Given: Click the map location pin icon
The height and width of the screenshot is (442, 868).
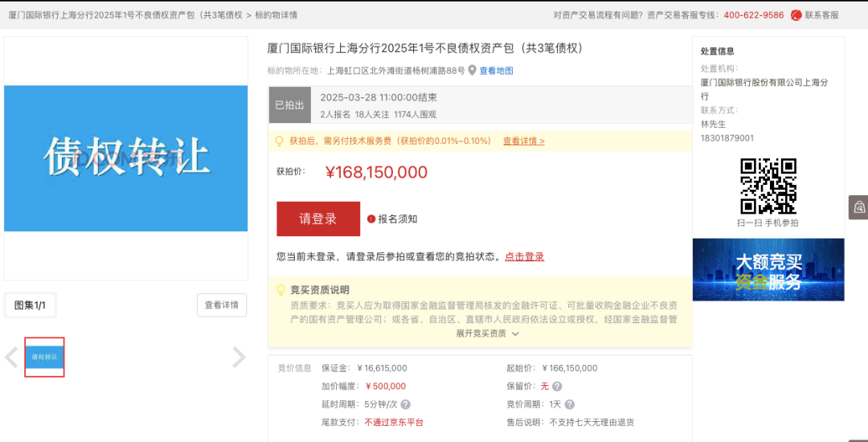Looking at the screenshot, I should click(x=473, y=70).
